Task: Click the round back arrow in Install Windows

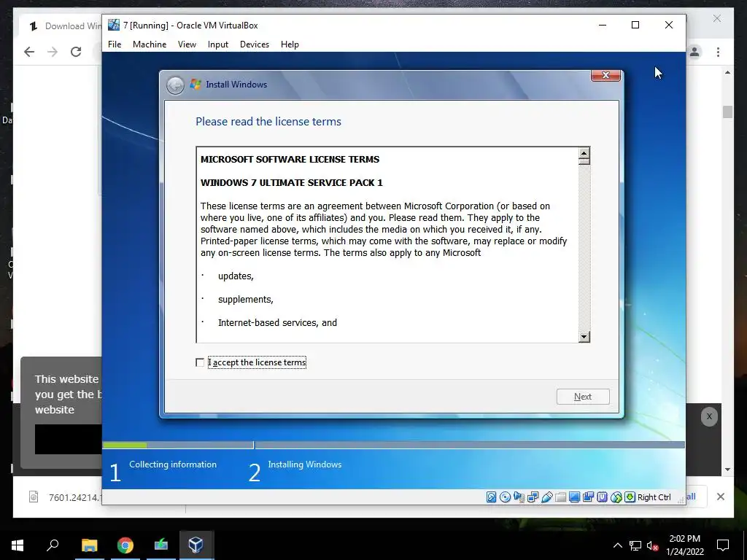Action: pos(175,85)
